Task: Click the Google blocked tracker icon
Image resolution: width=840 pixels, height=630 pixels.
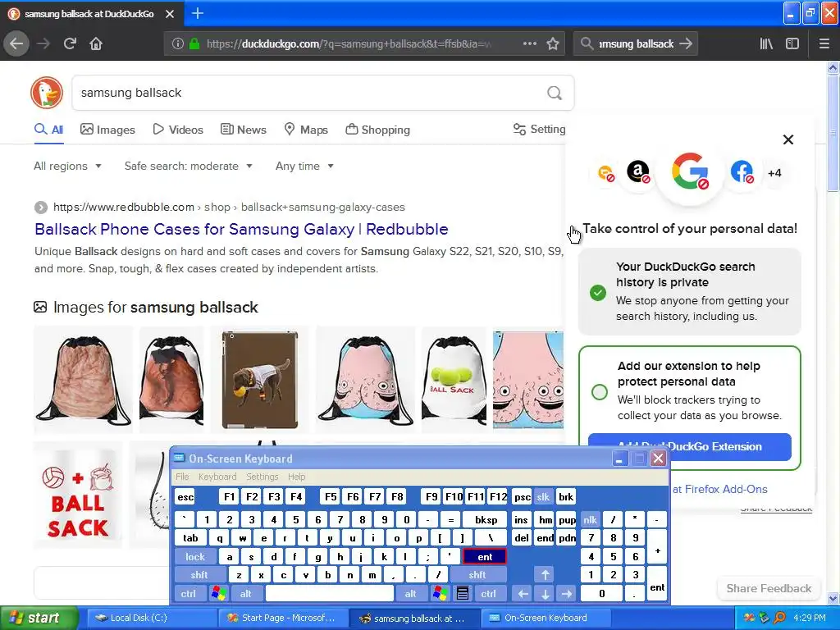Action: [690, 172]
